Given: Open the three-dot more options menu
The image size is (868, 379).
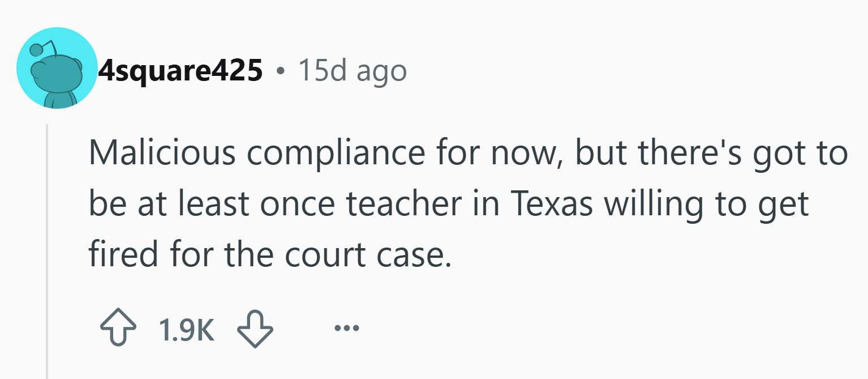Looking at the screenshot, I should click(346, 328).
